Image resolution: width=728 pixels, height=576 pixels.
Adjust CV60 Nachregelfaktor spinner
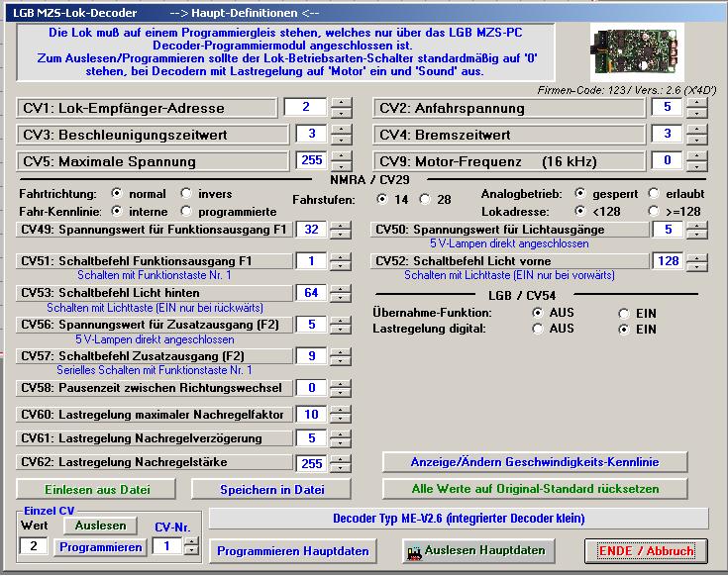click(341, 415)
